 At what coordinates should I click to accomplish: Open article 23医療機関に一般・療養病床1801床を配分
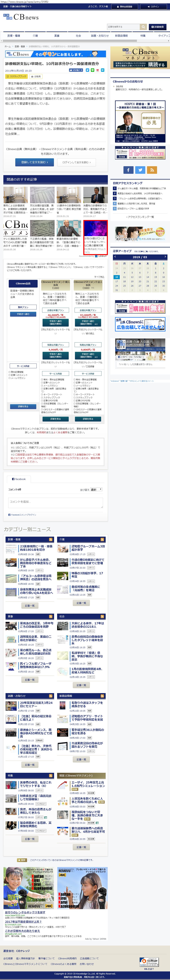click(x=36, y=548)
